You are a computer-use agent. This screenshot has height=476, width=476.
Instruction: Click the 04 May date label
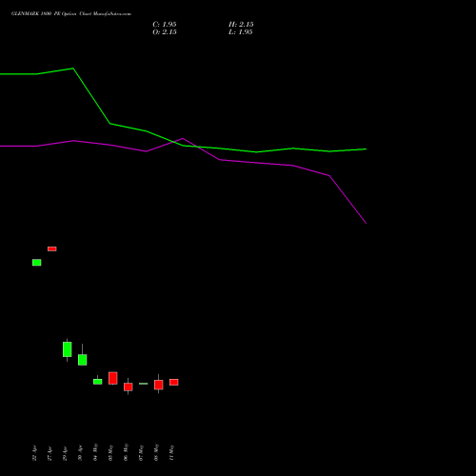pos(95,452)
